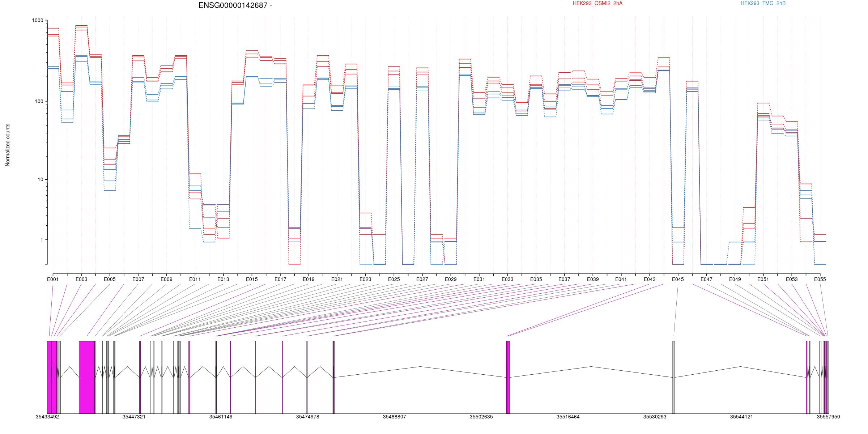The image size is (868, 434).
Task: Click exon label E001
Action: [53, 279]
